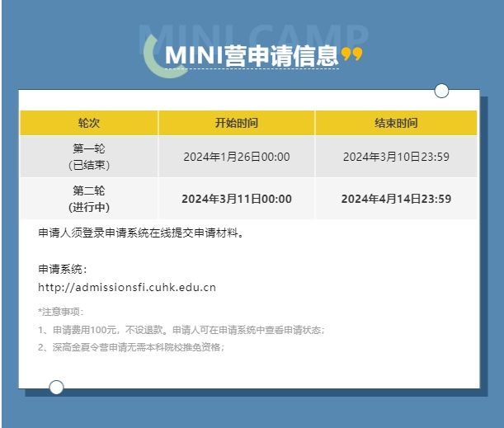Select the 轮次 column header
Screen dimensions: 504x428
click(x=89, y=123)
